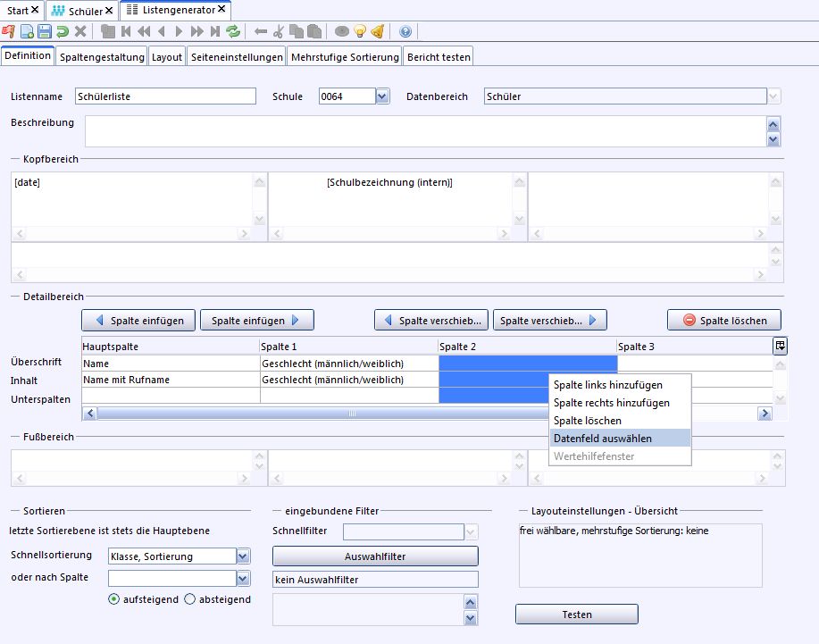The width and height of the screenshot is (819, 644).
Task: Select the Definition tab
Action: coord(28,56)
